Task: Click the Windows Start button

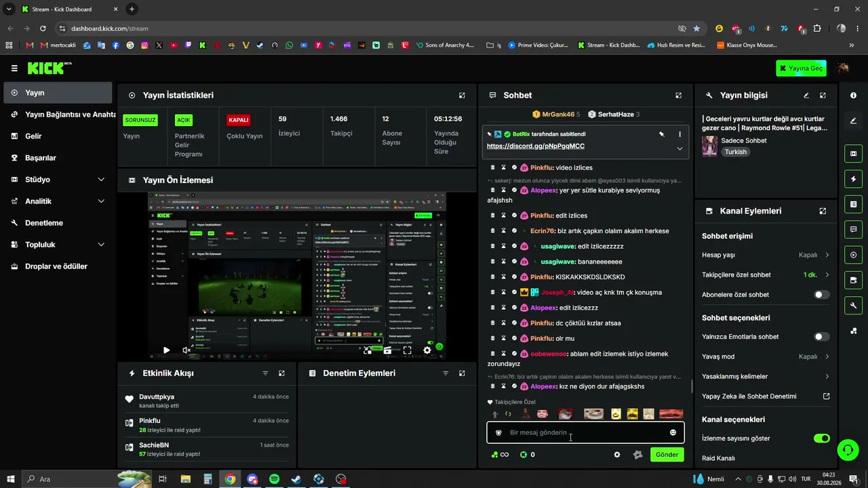Action: (x=9, y=479)
